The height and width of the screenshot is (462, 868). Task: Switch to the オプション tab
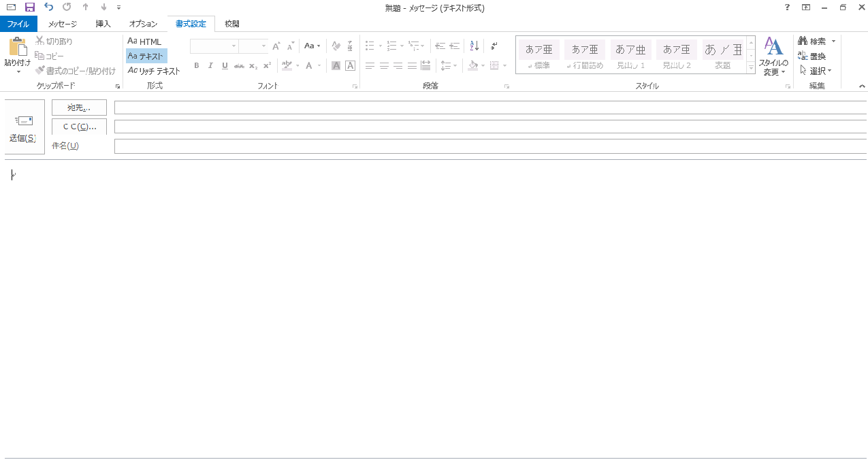click(x=143, y=24)
